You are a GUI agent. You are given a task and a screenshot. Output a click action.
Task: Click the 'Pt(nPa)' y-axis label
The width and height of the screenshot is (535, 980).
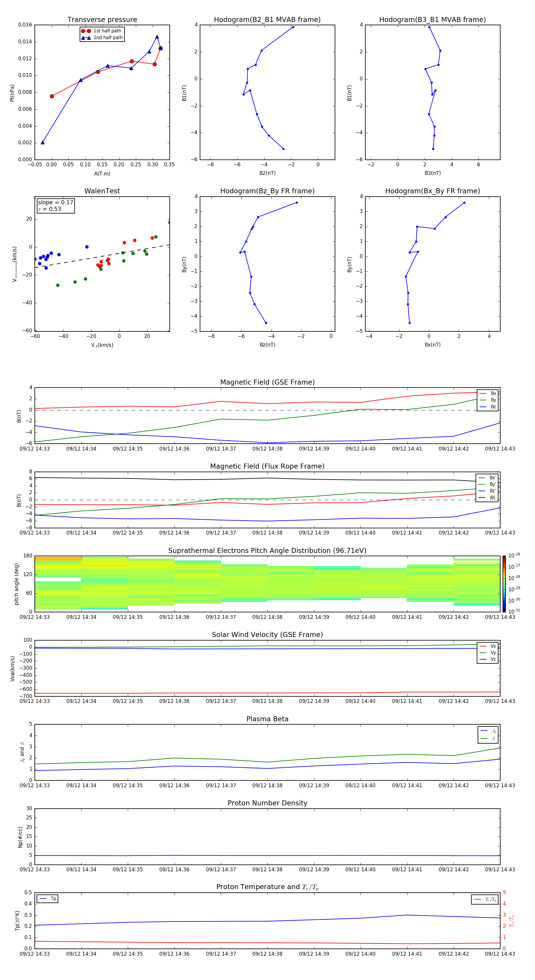12,93
